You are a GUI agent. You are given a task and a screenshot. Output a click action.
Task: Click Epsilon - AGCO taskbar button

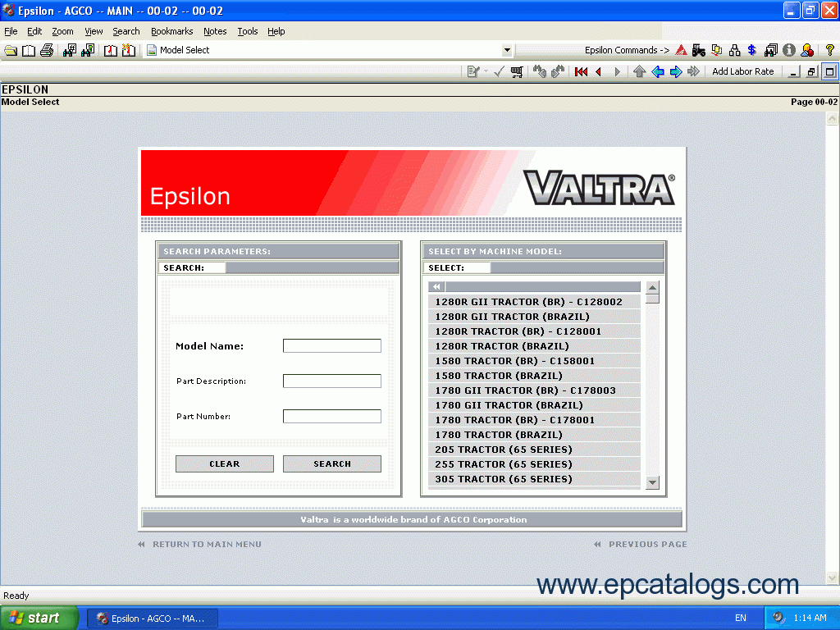point(152,619)
